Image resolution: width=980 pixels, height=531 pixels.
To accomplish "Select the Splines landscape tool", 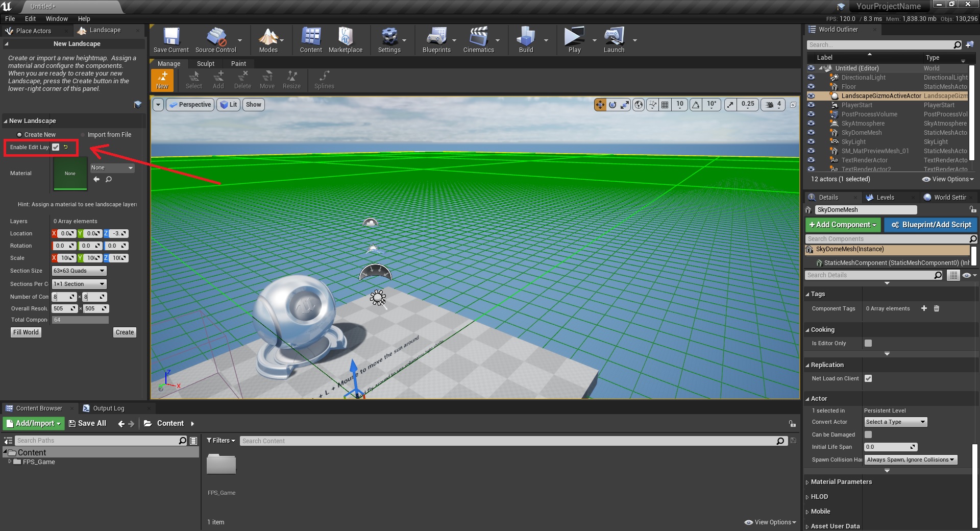I will [324, 80].
